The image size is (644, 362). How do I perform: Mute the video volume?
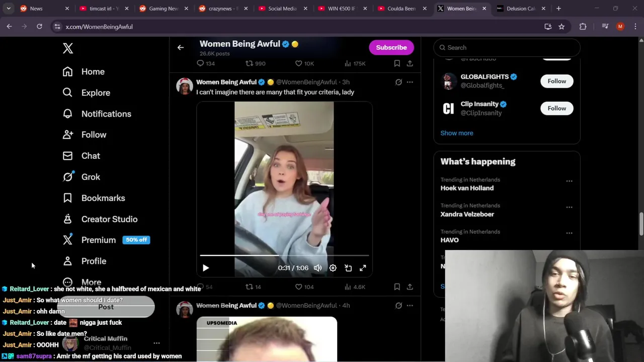tap(318, 268)
